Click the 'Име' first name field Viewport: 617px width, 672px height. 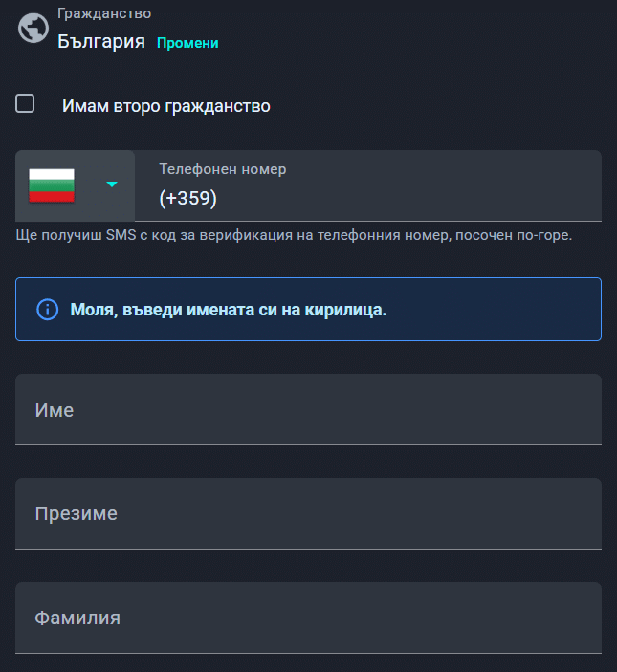(308, 409)
